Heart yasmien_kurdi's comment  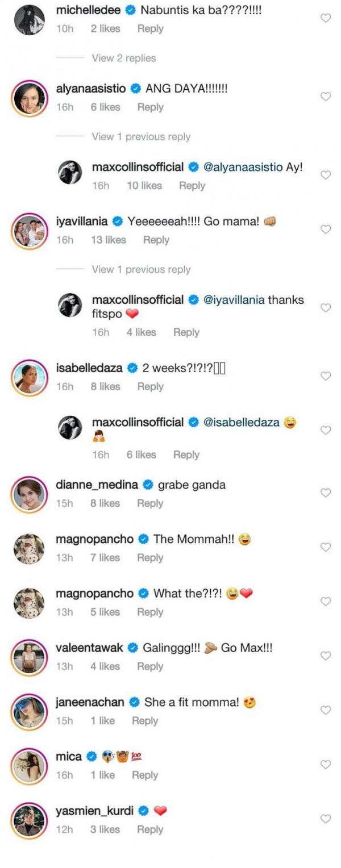[x=326, y=819]
